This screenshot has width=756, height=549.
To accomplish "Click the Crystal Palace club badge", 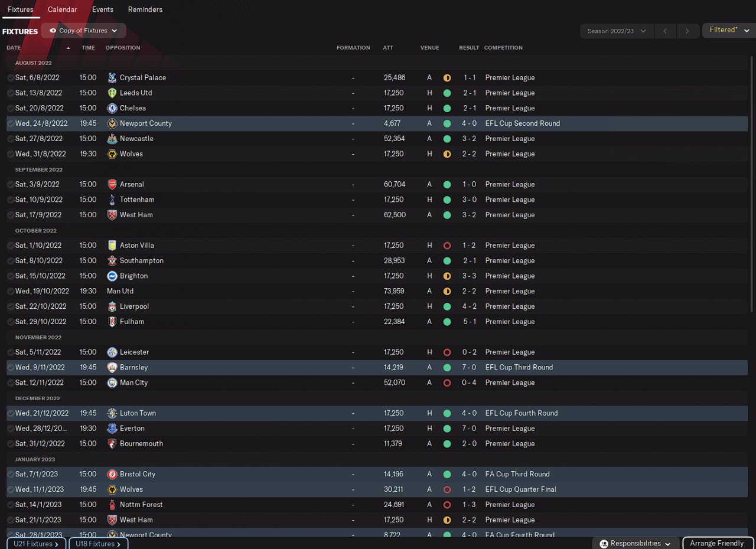I will tap(112, 77).
